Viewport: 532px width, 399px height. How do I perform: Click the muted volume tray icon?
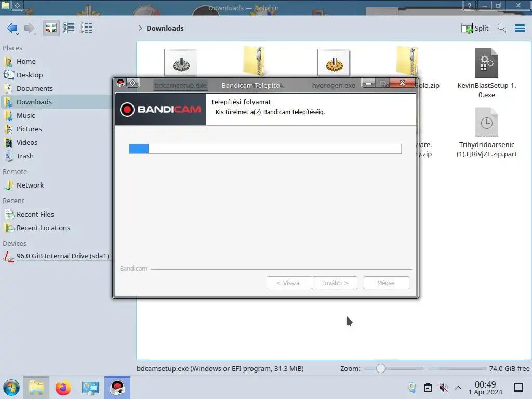coord(443,388)
